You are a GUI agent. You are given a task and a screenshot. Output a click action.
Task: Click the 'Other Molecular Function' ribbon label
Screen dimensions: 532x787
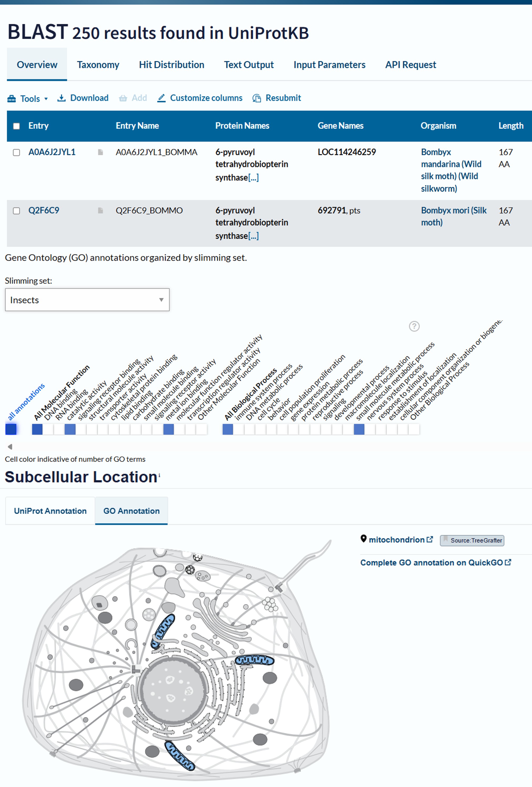229,389
